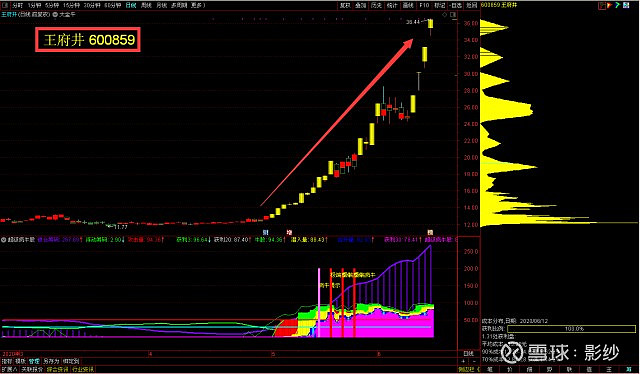Select the 势 tab in right panel
640x374 pixels.
(x=549, y=369)
